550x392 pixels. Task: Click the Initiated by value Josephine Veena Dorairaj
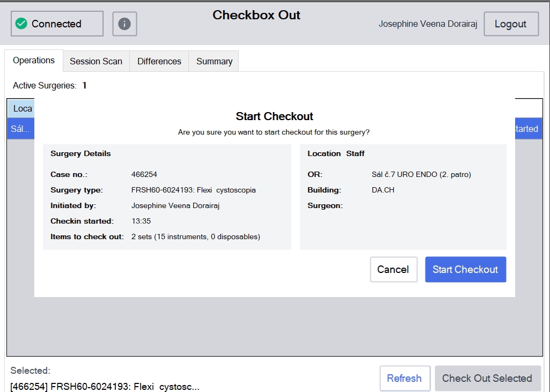click(175, 205)
